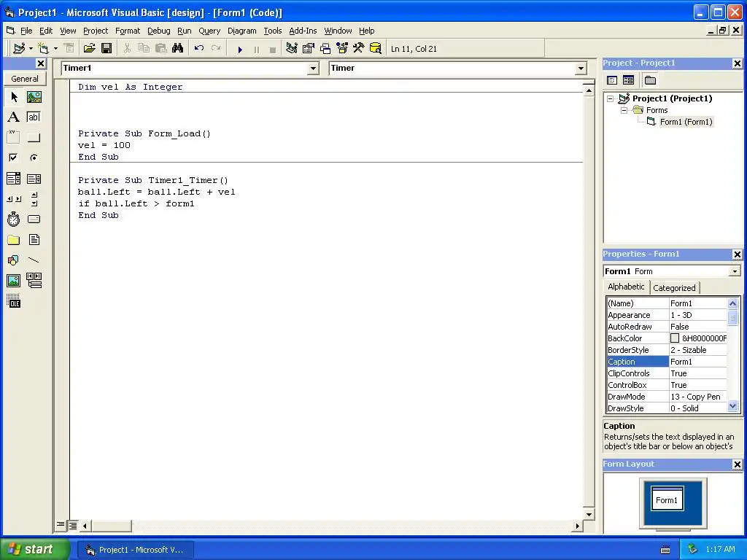Select the DriveListBox control tool

[x=34, y=219]
